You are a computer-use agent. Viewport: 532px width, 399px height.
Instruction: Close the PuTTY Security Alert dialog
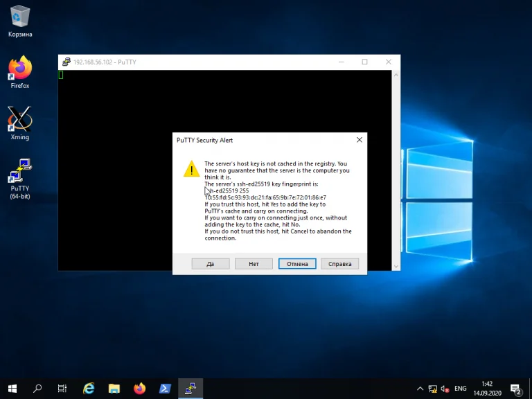[359, 140]
